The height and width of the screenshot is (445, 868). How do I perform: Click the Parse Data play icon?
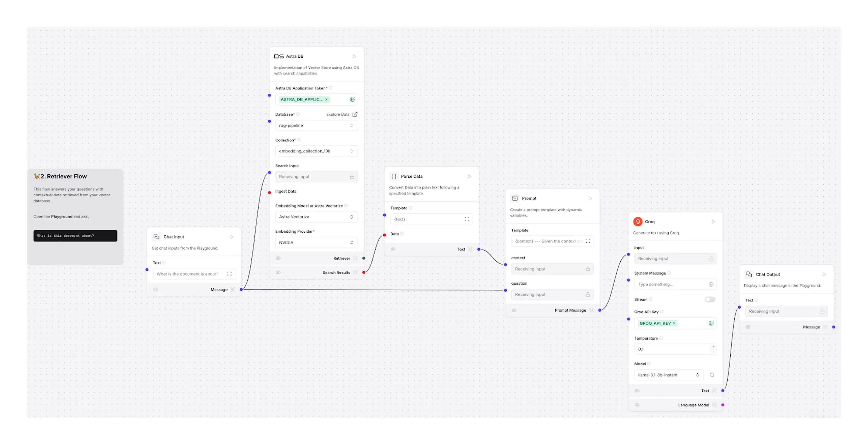(469, 176)
